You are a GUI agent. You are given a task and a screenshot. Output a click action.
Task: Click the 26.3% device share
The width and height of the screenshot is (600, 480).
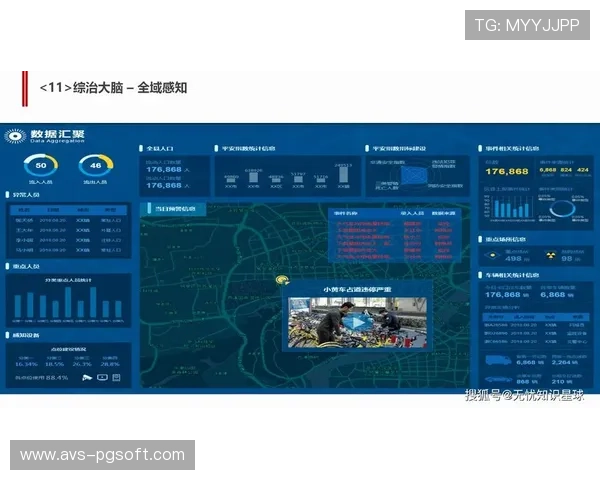point(82,364)
